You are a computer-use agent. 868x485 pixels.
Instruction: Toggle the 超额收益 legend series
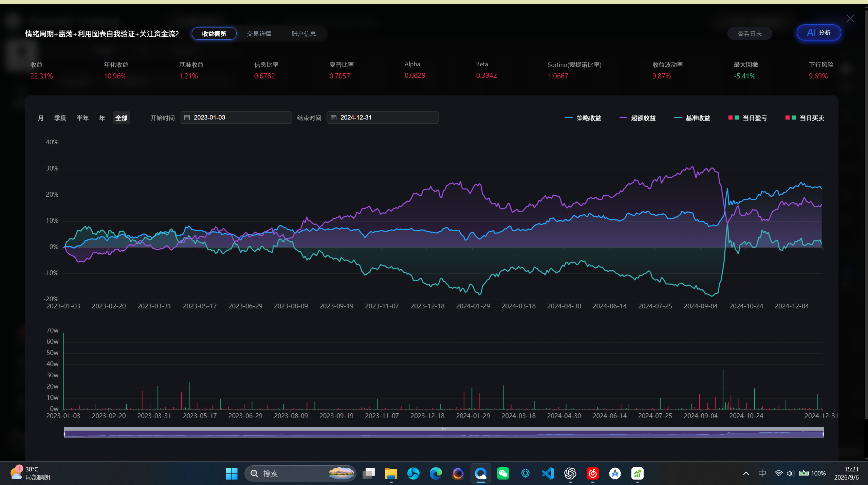click(x=637, y=118)
